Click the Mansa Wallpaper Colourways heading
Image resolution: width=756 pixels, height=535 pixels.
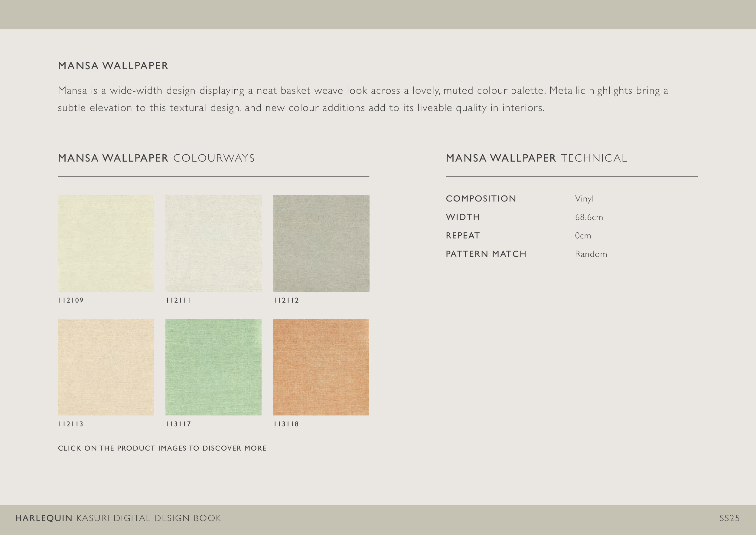coord(156,158)
